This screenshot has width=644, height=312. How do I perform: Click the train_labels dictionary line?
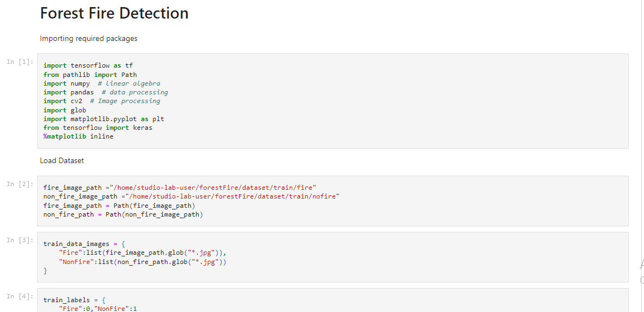[x=75, y=300]
